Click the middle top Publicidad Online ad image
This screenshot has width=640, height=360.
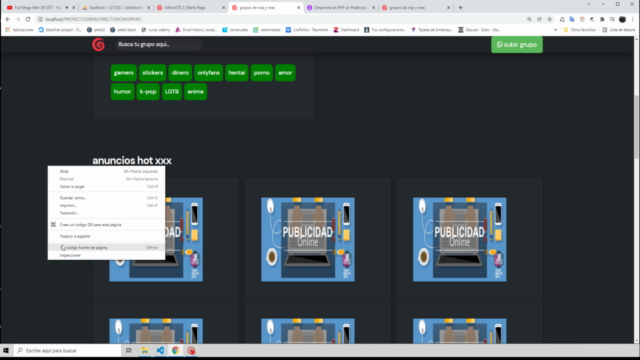[x=308, y=239]
